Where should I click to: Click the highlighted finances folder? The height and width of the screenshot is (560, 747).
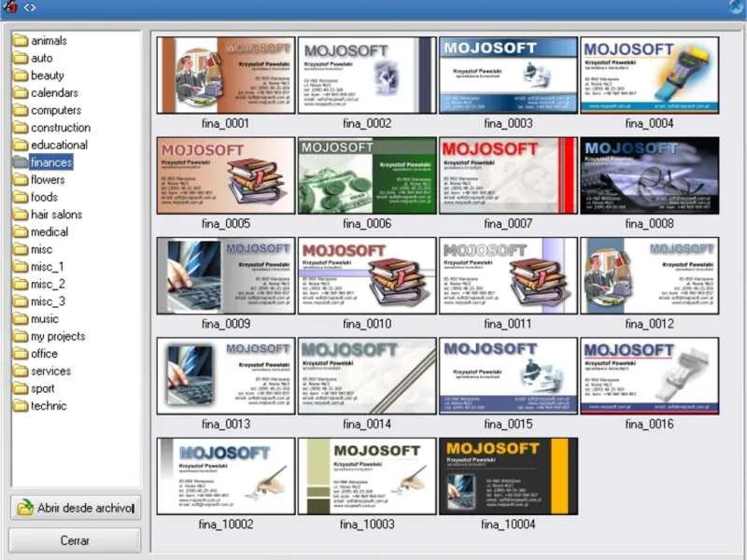[43, 162]
